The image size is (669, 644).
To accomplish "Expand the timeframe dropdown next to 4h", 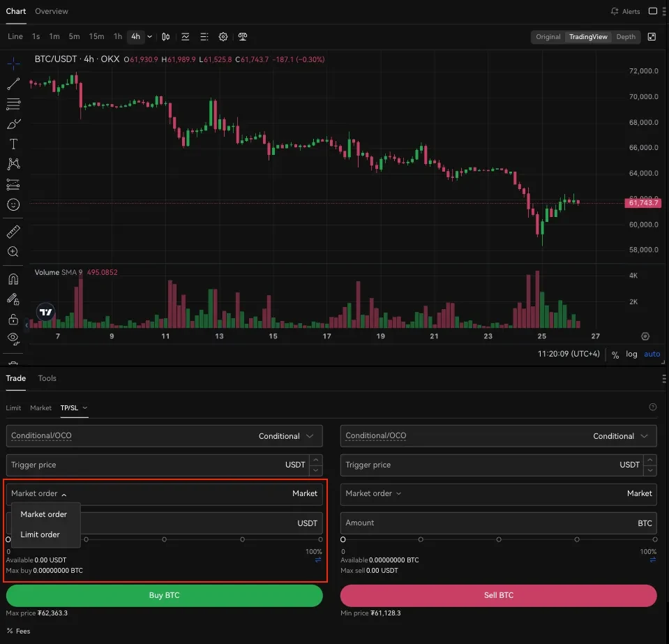I will coord(150,37).
